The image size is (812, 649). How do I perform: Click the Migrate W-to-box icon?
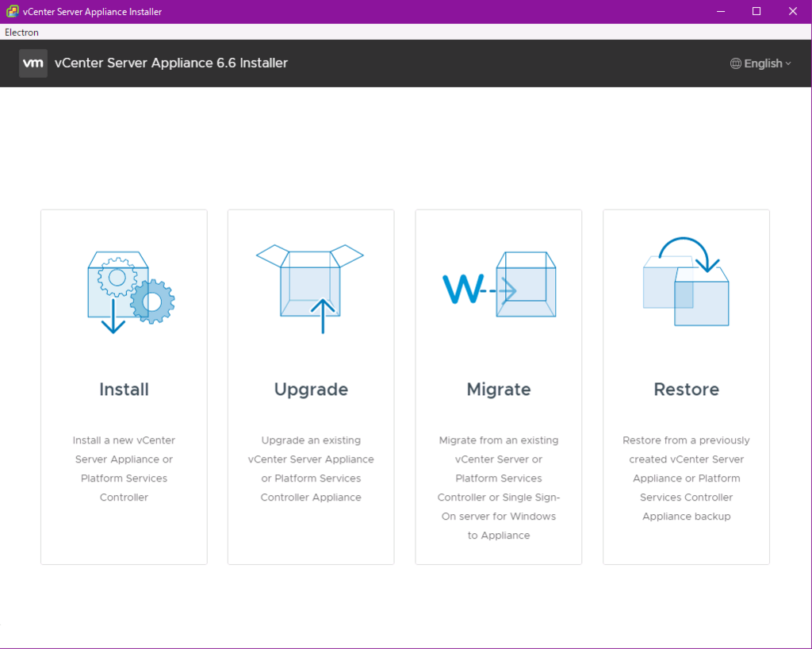[x=500, y=284]
